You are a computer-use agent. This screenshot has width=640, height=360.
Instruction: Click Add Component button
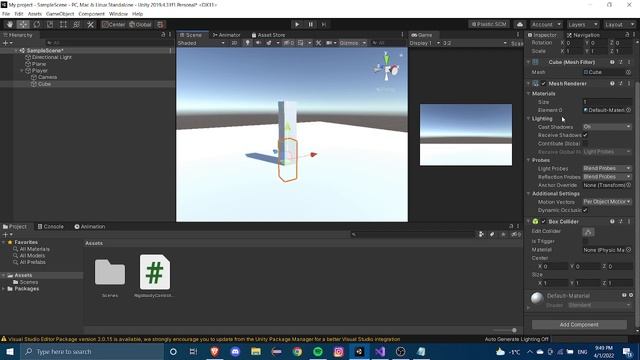[x=579, y=324]
